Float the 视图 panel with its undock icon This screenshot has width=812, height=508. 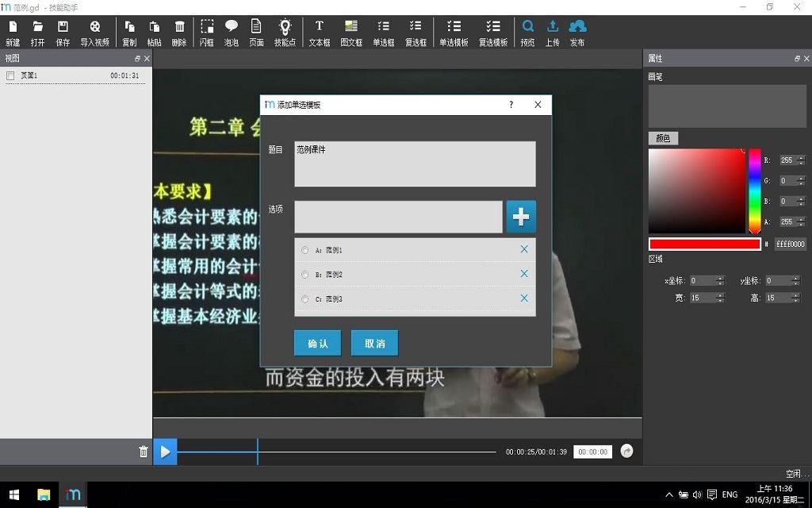137,59
